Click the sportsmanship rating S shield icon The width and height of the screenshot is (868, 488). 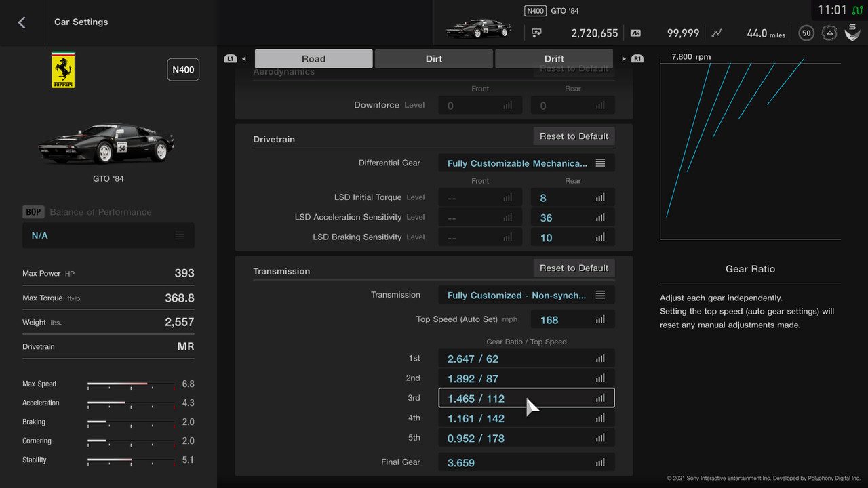pos(852,33)
